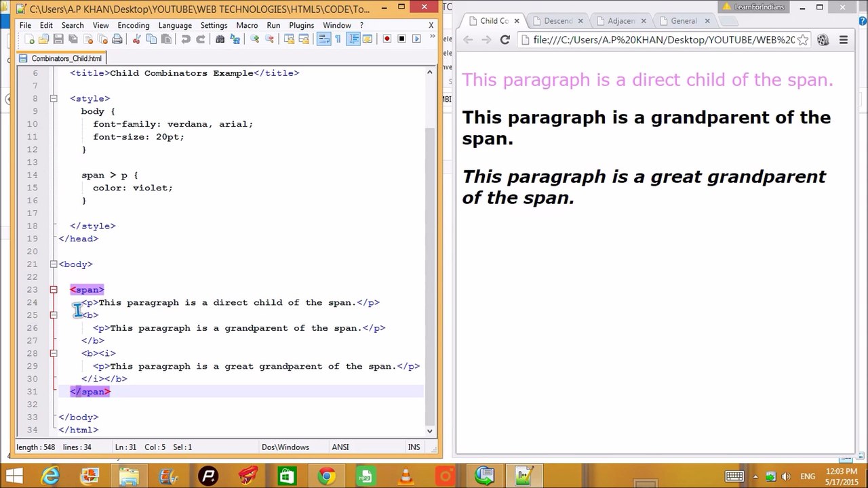Viewport: 868px width, 488px height.
Task: Save all files toolbar icon
Action: [x=73, y=39]
